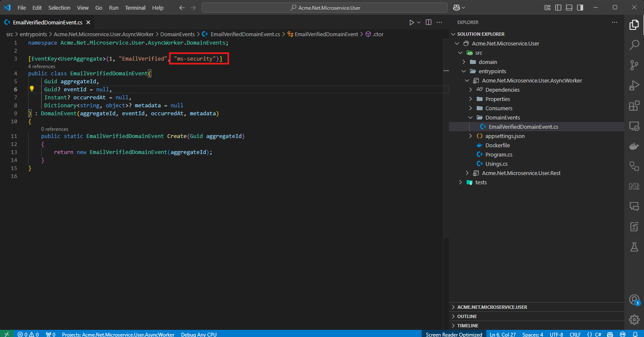Click the run play icon in editor
The image size is (644, 337).
pyautogui.click(x=412, y=22)
